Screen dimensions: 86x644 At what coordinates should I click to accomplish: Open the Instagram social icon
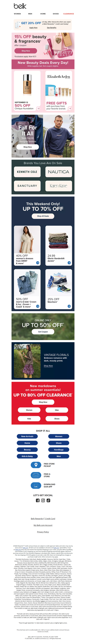click(43, 500)
